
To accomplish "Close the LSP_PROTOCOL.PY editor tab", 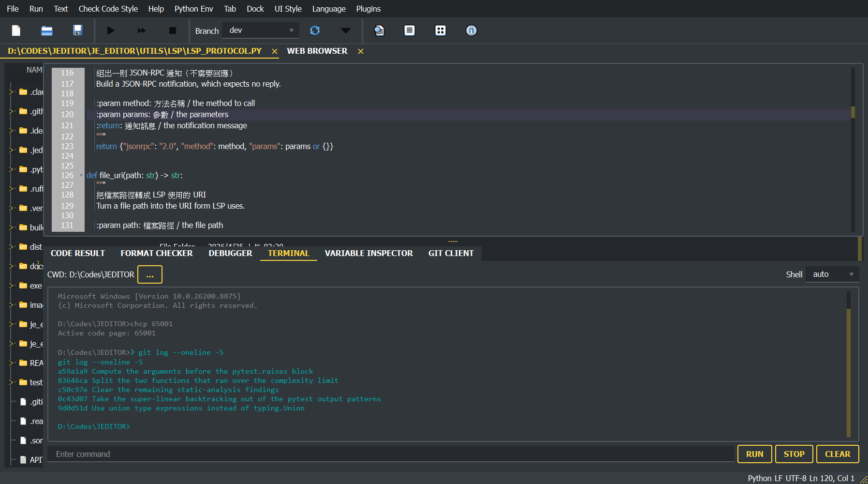I will 275,51.
